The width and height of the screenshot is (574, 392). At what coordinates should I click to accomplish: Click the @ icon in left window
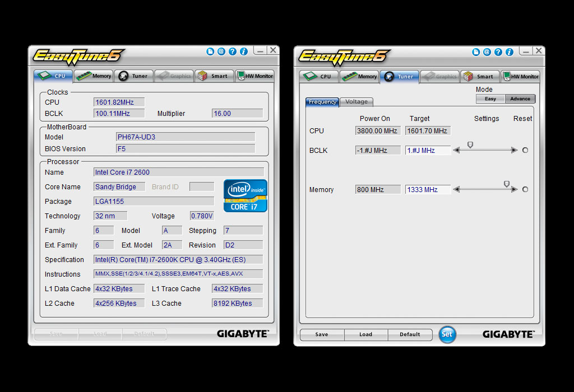(x=221, y=52)
